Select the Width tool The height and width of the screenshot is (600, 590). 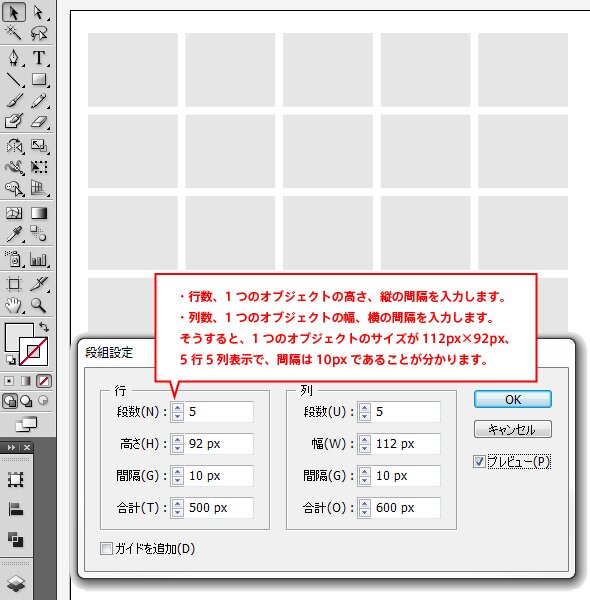(14, 167)
